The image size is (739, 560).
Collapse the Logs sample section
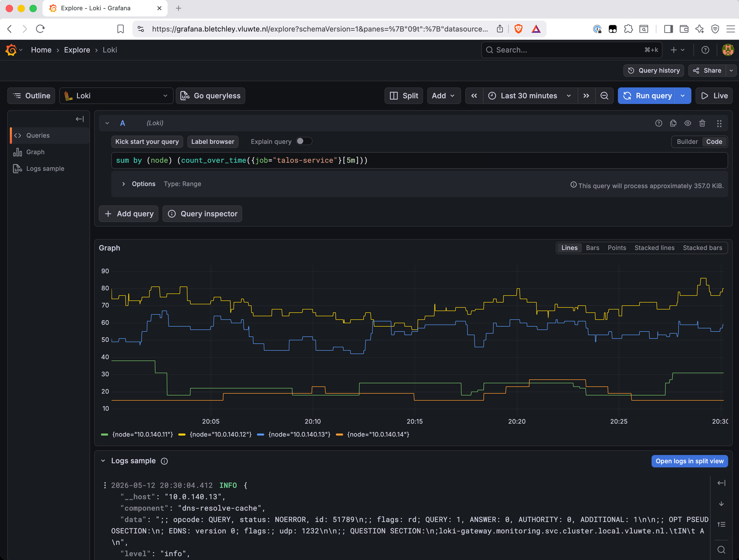pos(103,461)
